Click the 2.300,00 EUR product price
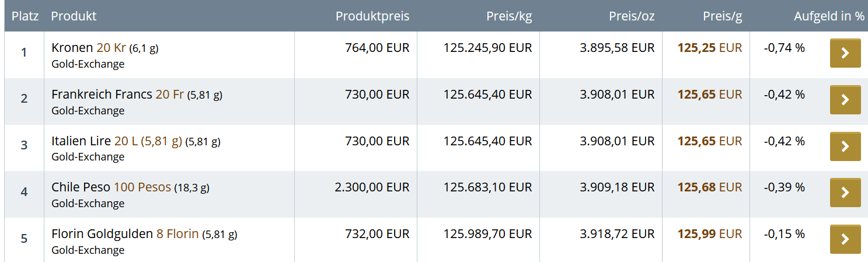Viewport: 868px width, 262px height. pos(372,187)
